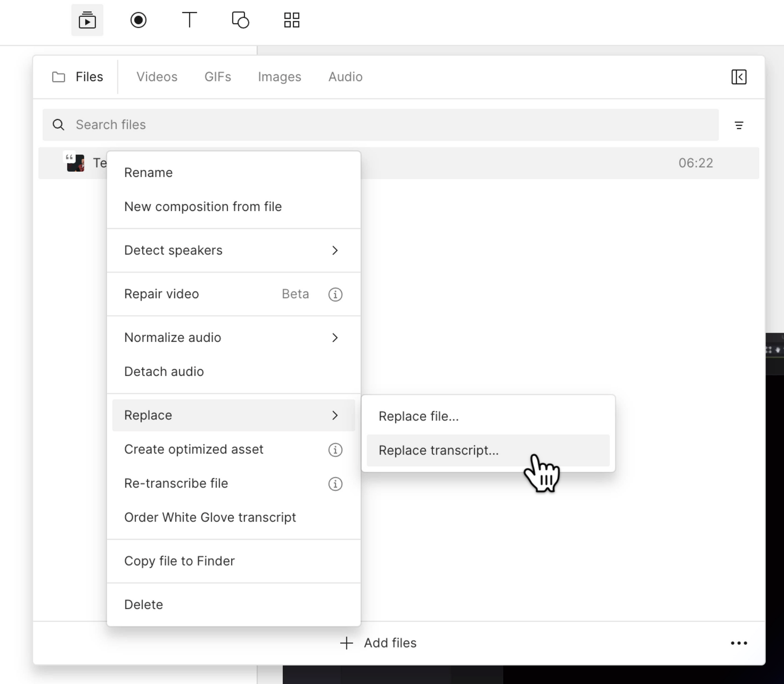Choose Replace file... from the submenu

[418, 416]
